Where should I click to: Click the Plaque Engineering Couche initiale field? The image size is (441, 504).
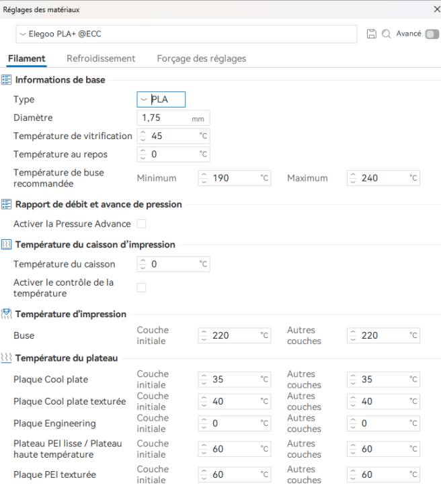[235, 423]
